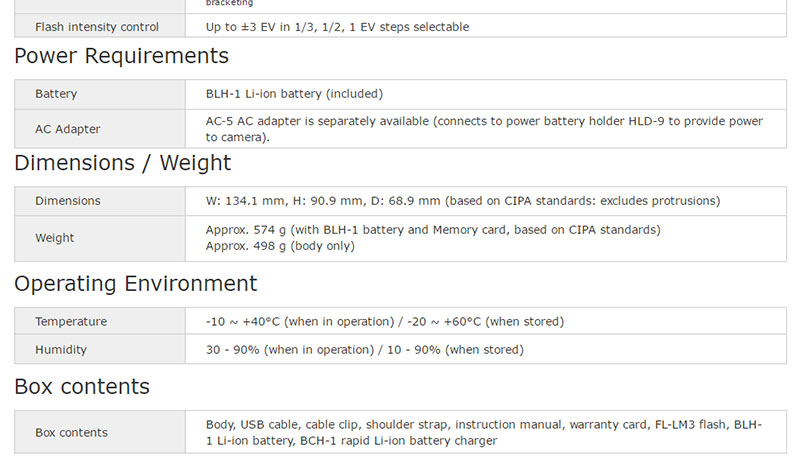Click the Weight row label cell

point(55,238)
